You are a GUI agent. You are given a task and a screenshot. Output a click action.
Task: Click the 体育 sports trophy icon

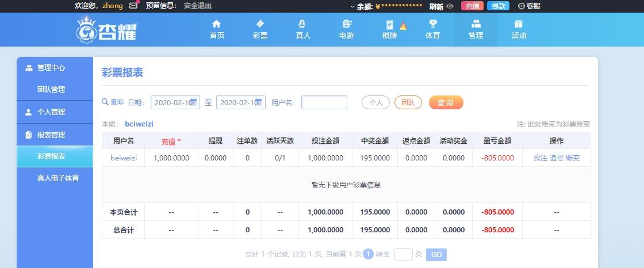[432, 24]
